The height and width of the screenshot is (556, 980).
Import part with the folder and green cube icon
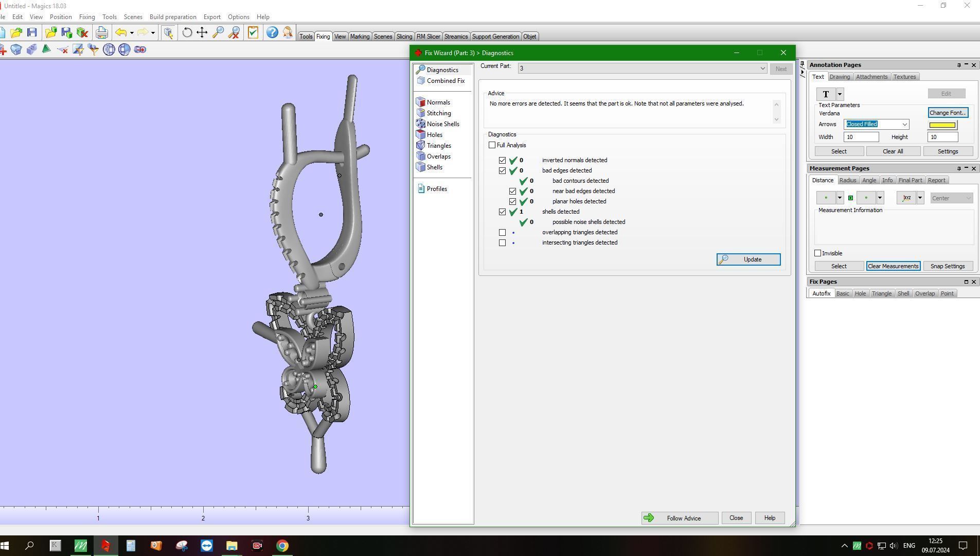tap(50, 33)
